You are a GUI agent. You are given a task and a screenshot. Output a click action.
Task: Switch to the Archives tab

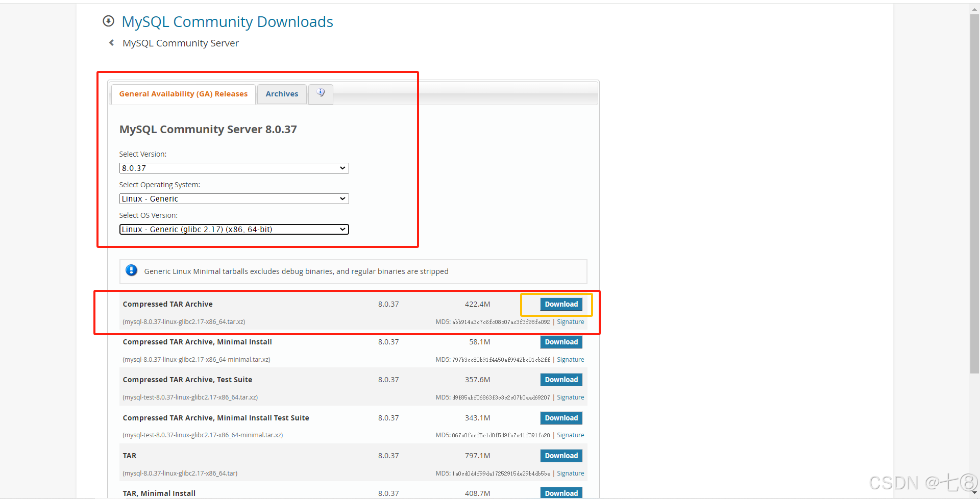pyautogui.click(x=282, y=94)
